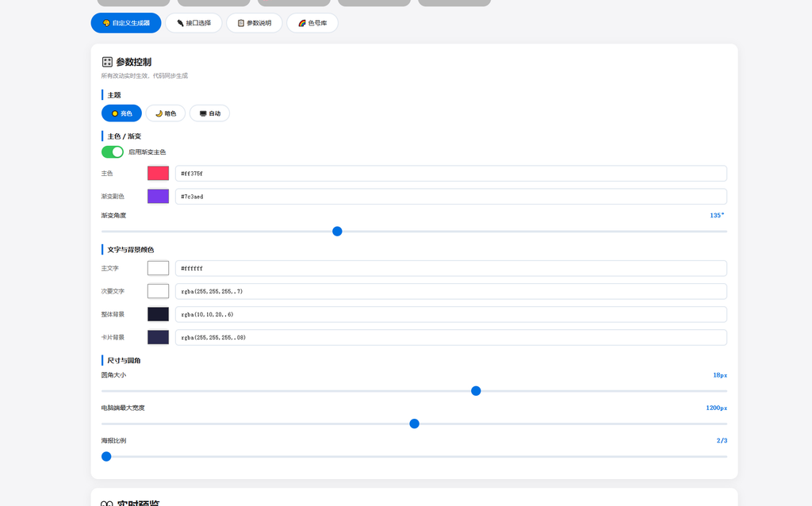Click the 海报比例 slider handle
This screenshot has width=812, height=506.
(x=106, y=456)
